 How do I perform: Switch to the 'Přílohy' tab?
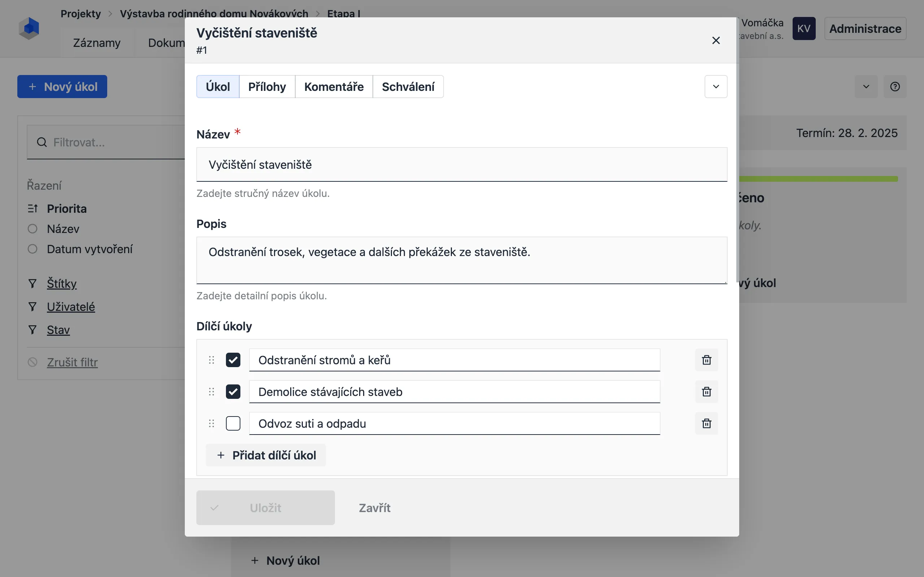pos(267,87)
